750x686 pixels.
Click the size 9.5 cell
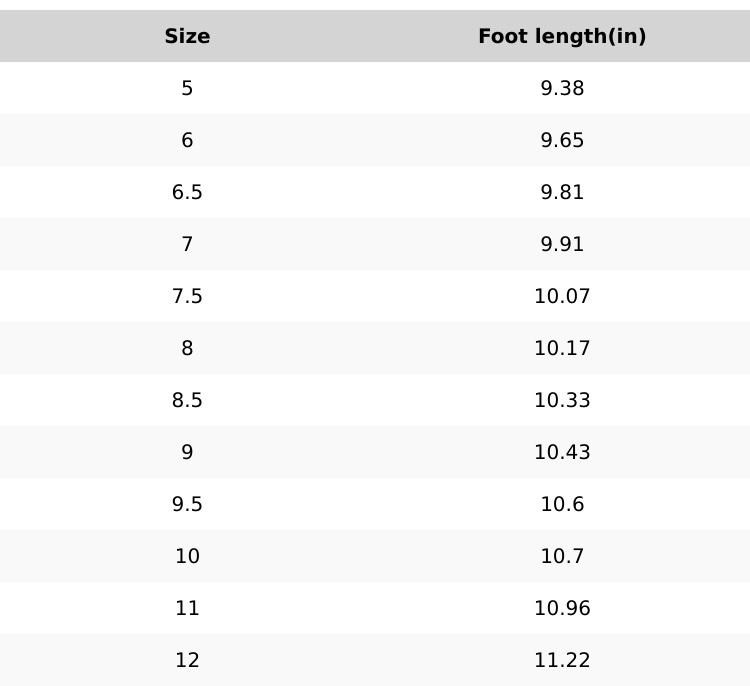coord(187,505)
